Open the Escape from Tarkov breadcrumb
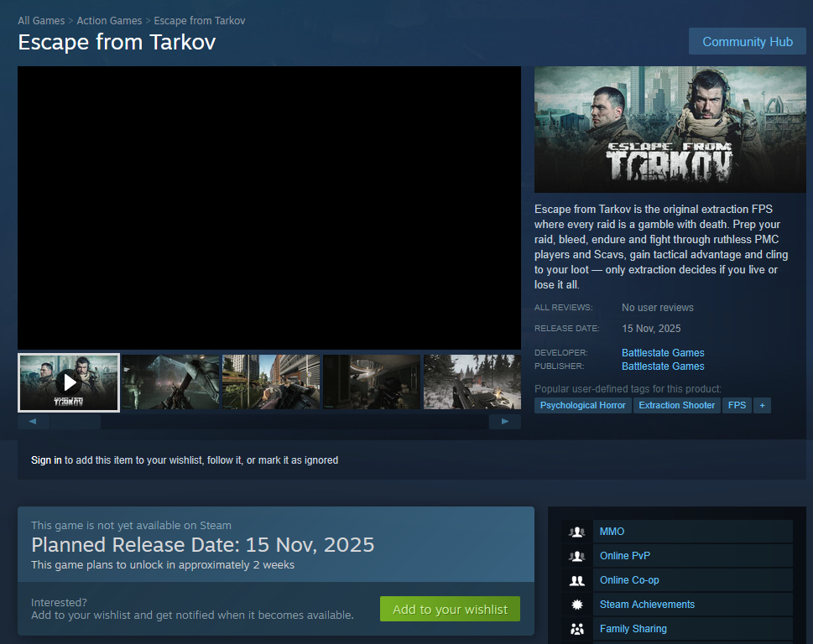Viewport: 813px width, 644px height. click(199, 21)
